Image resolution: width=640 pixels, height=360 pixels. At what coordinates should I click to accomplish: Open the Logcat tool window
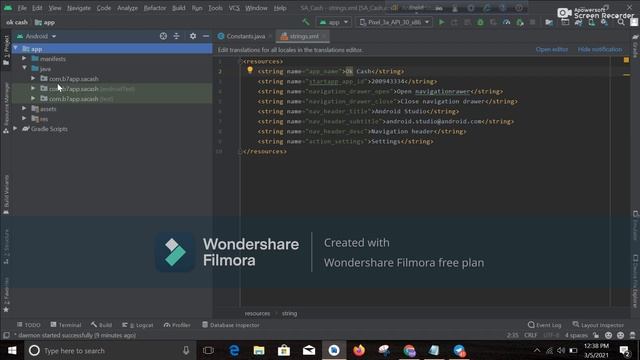coord(138,325)
